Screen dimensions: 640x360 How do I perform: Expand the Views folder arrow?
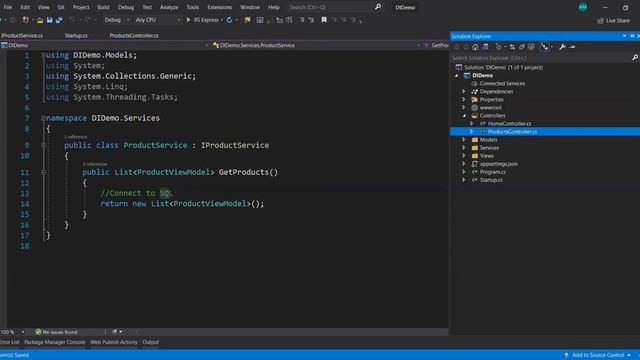[464, 156]
